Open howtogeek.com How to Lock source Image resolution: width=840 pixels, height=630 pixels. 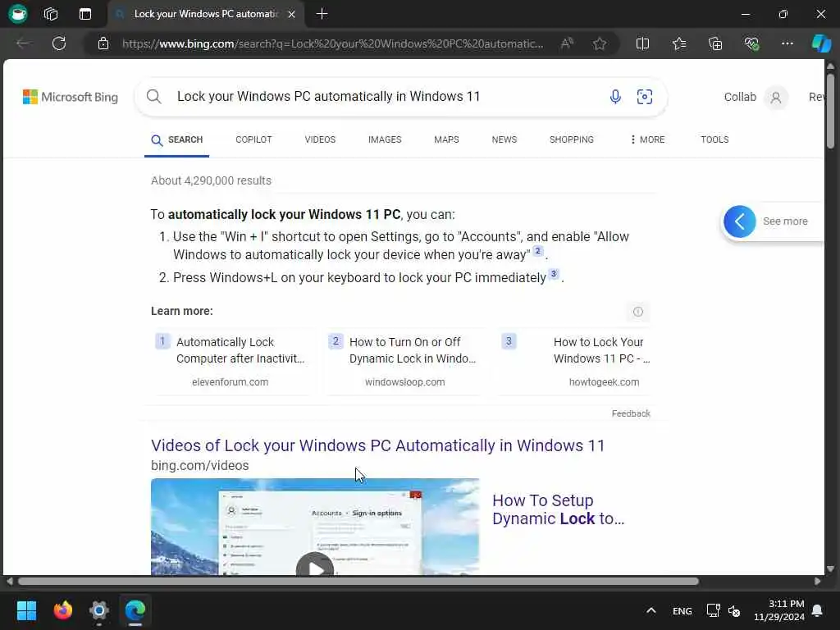point(576,362)
